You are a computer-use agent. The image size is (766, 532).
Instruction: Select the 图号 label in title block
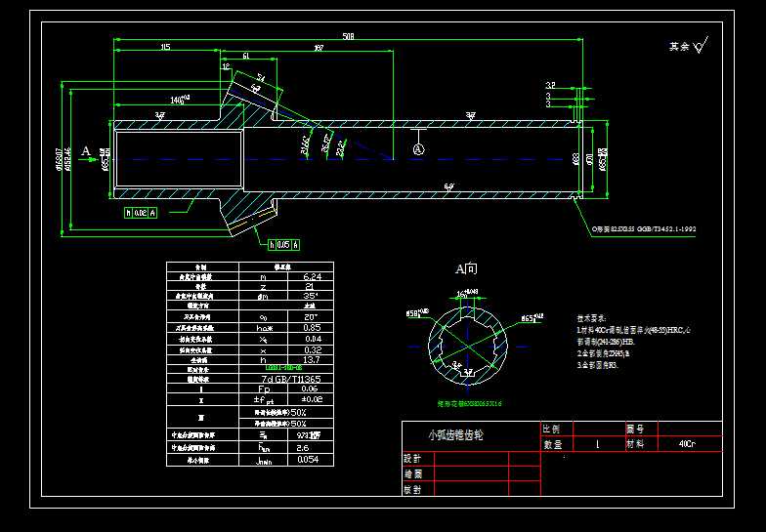click(x=635, y=430)
